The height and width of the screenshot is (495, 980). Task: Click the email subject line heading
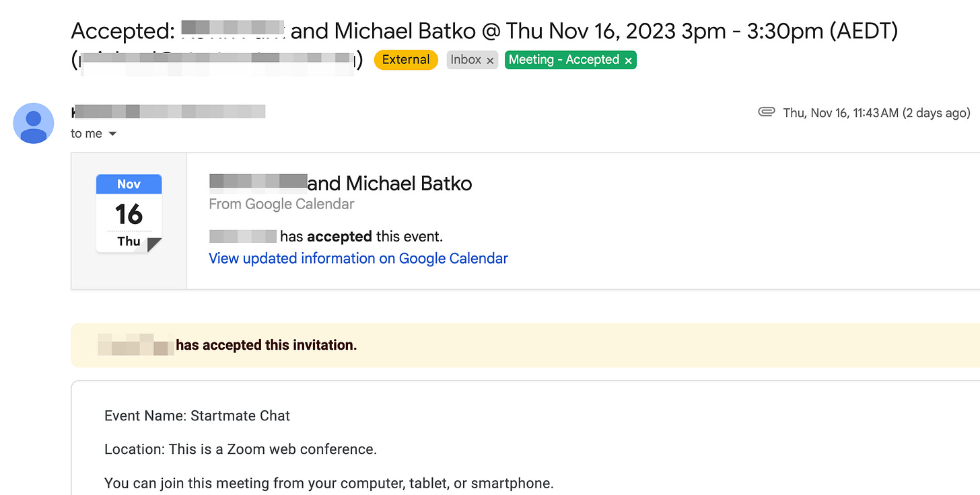point(485,31)
